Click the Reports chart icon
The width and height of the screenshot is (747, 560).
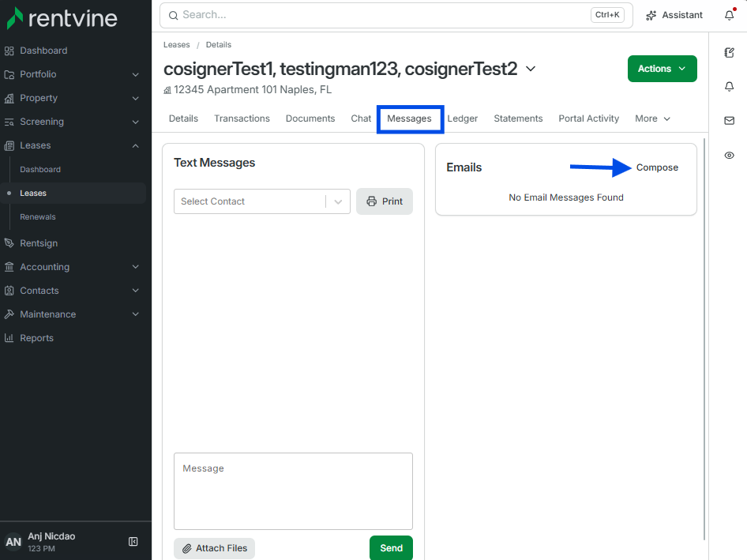tap(9, 338)
